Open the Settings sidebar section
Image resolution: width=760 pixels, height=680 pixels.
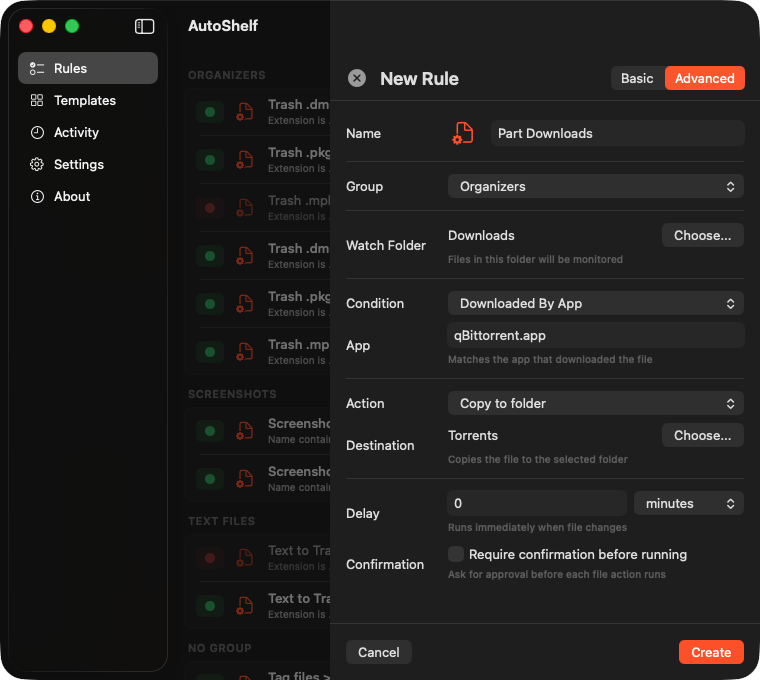pos(88,164)
